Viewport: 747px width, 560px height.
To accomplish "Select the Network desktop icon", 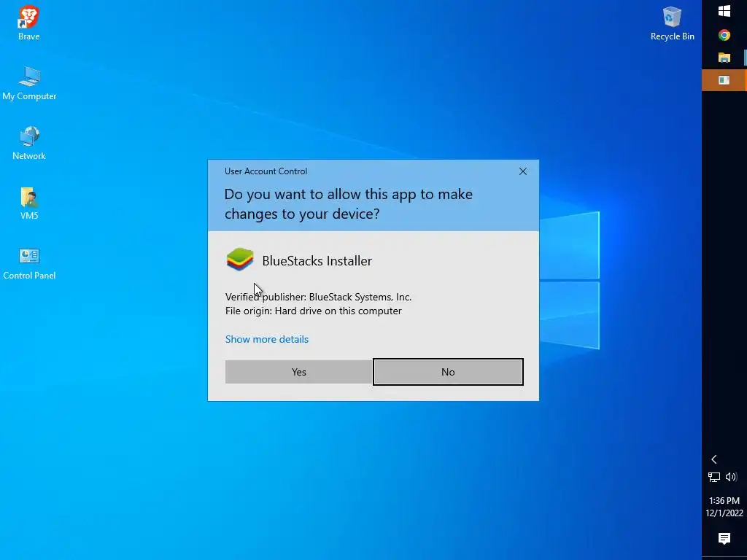I will pyautogui.click(x=29, y=144).
